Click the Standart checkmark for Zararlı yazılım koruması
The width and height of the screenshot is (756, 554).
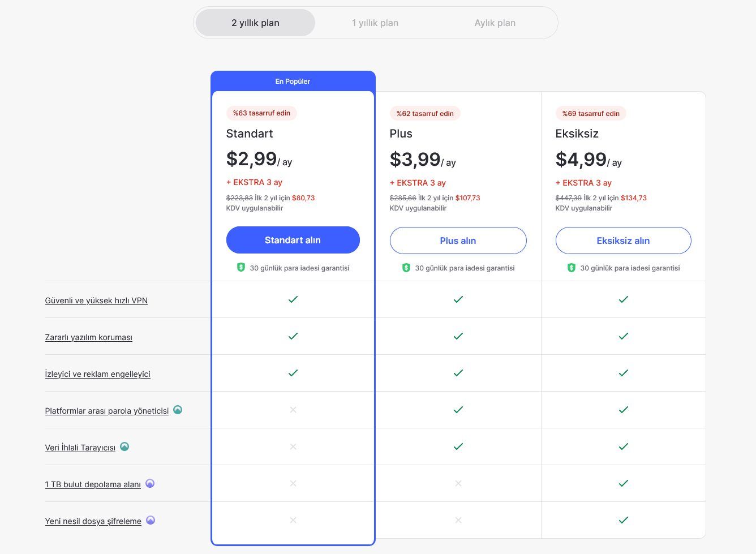(293, 336)
